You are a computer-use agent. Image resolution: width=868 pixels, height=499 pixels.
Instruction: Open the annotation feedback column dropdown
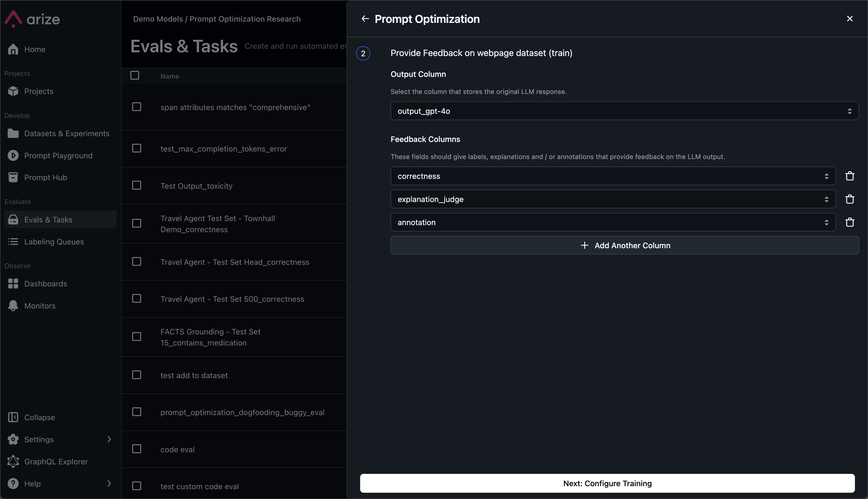tap(613, 222)
